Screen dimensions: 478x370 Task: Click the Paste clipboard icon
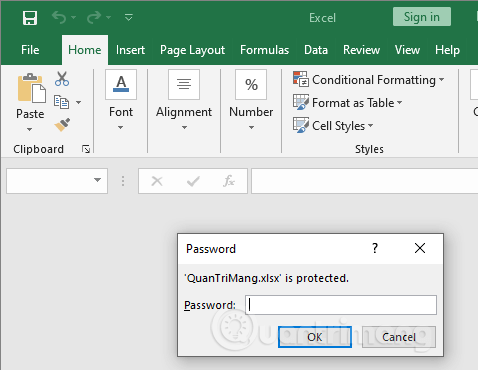coord(31,88)
